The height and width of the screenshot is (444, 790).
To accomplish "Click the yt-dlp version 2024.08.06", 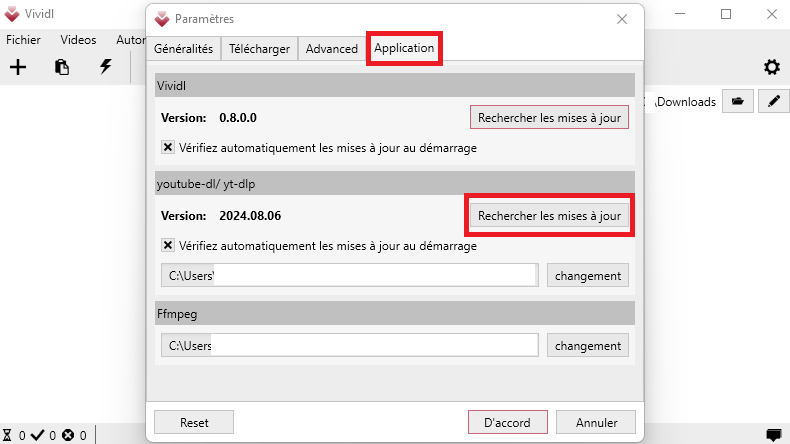I will pos(250,216).
